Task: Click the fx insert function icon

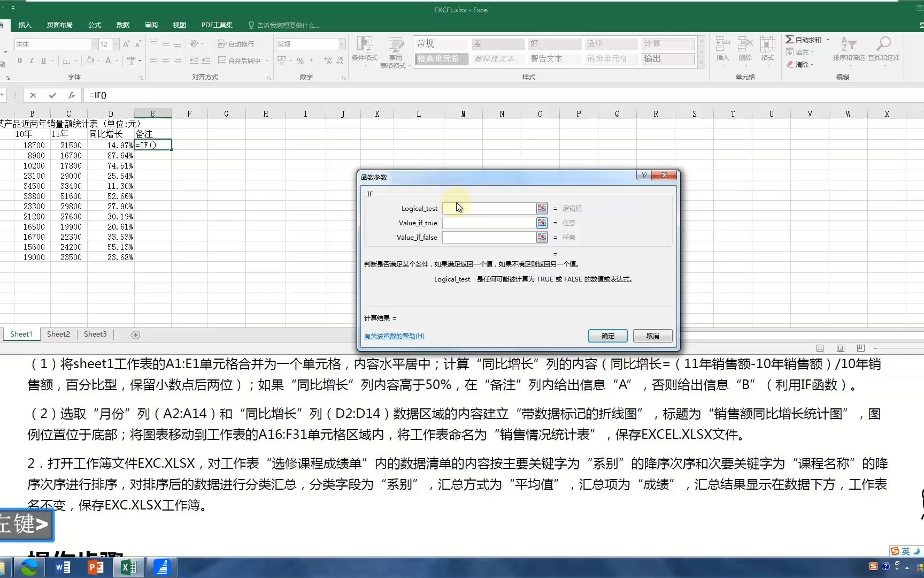Action: click(x=71, y=95)
